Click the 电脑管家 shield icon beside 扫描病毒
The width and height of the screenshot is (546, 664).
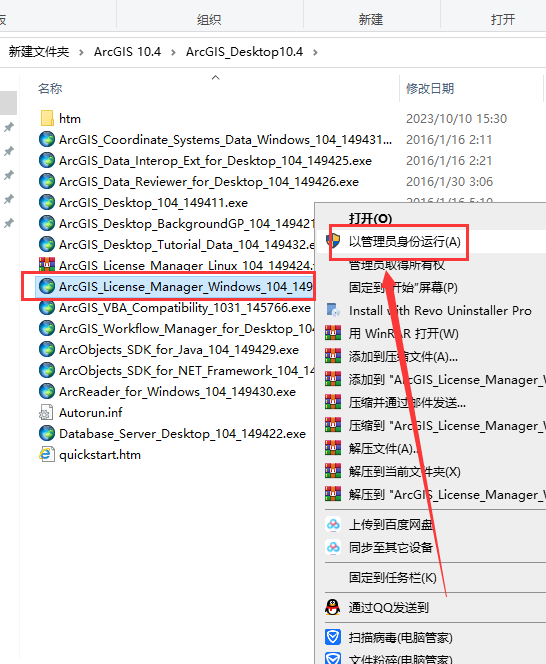pyautogui.click(x=333, y=637)
